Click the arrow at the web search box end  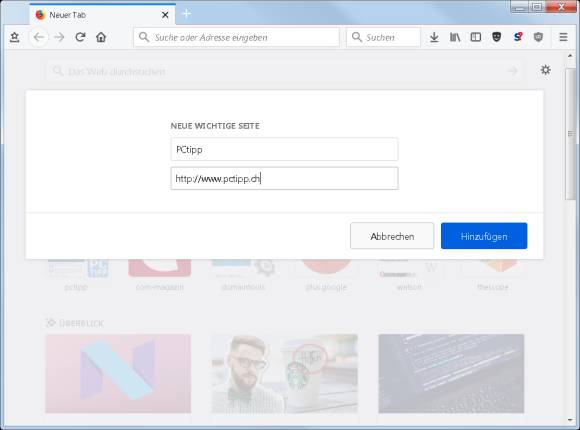tap(512, 71)
